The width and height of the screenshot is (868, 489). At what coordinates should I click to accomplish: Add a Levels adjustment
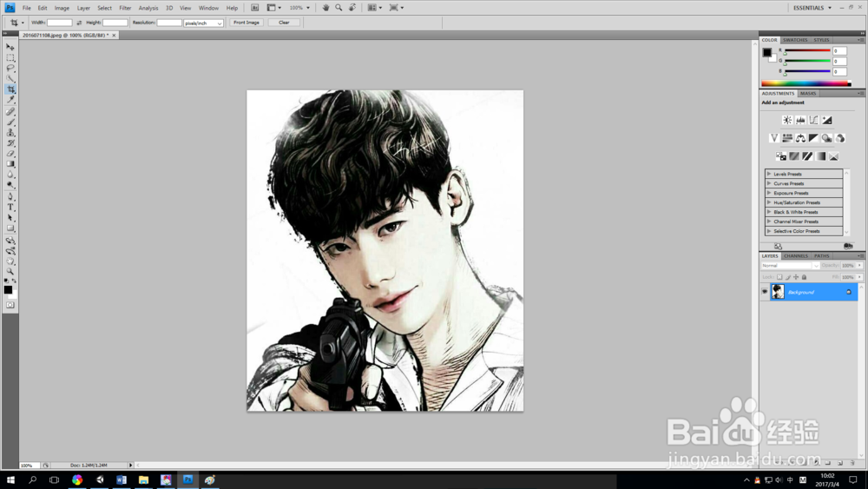click(800, 120)
